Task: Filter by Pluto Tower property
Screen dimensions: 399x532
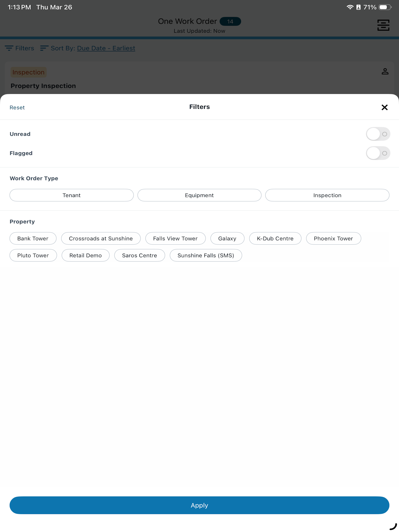Action: coord(33,255)
